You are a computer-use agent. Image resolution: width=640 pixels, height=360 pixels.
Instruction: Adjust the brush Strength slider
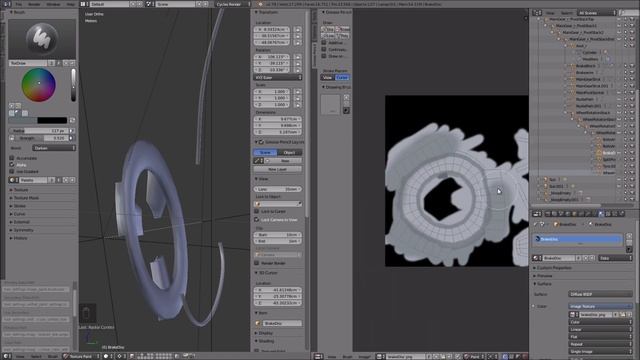click(x=42, y=138)
